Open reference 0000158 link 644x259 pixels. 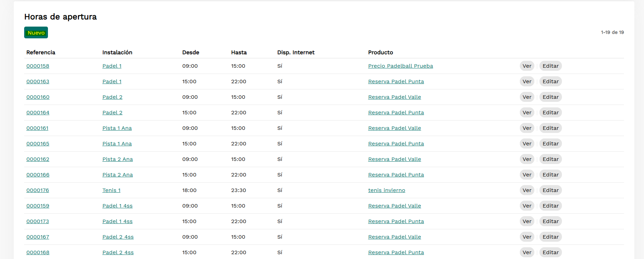[x=38, y=66]
